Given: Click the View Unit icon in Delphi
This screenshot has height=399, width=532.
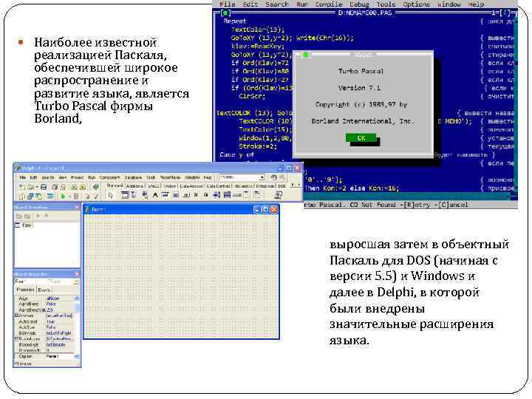Looking at the screenshot, I should tap(21, 196).
